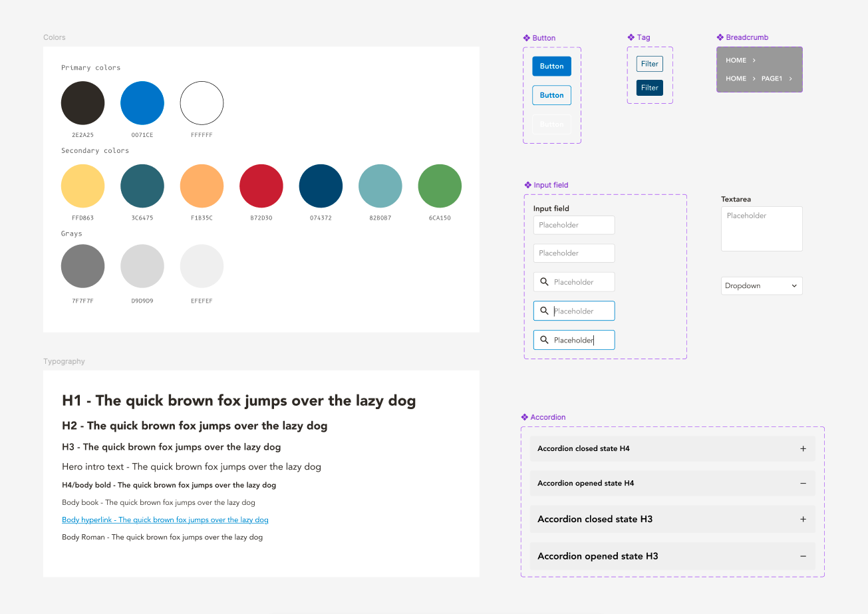The image size is (868, 614).
Task: Select the 82B0B7 light teal swatch
Action: pyautogui.click(x=380, y=186)
